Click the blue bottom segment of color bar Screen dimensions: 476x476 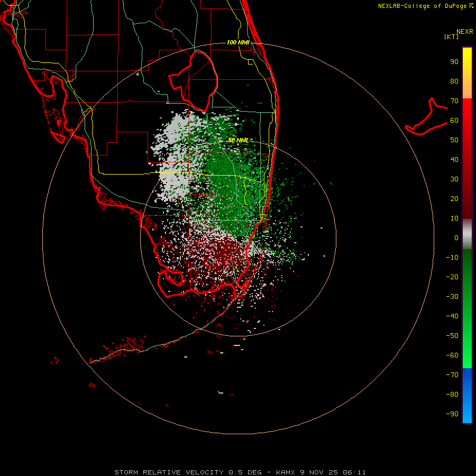467,396
